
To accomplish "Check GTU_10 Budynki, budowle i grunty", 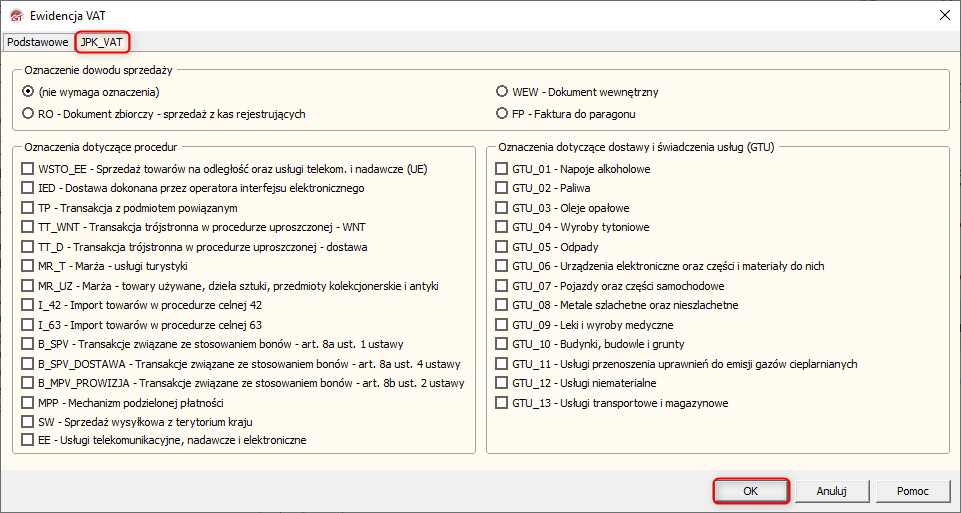I will tap(501, 345).
